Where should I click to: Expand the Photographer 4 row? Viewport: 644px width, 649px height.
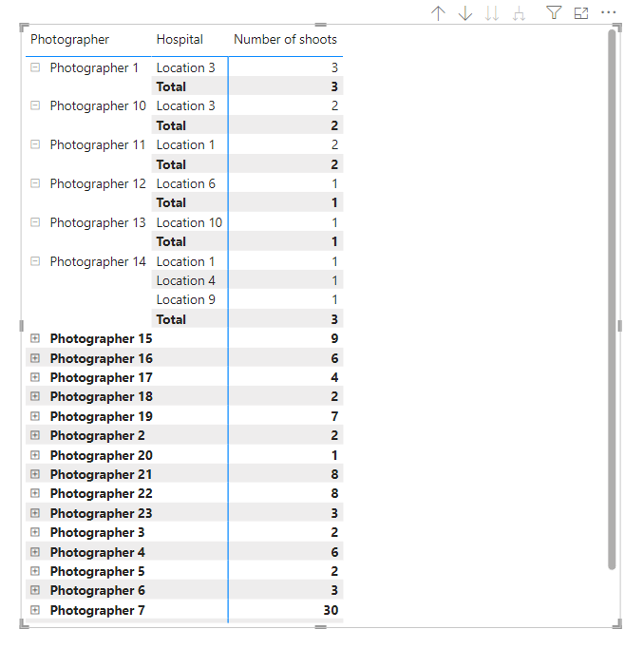pos(35,552)
